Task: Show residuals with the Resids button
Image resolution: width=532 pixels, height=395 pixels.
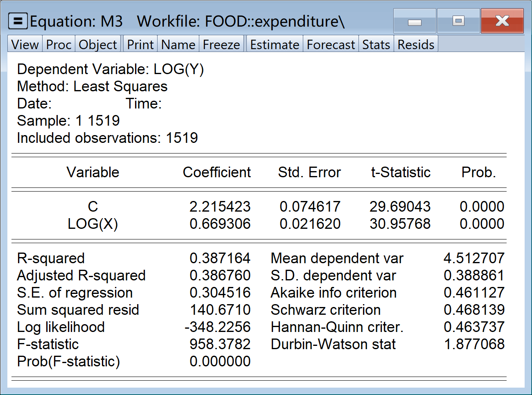Action: [x=416, y=44]
